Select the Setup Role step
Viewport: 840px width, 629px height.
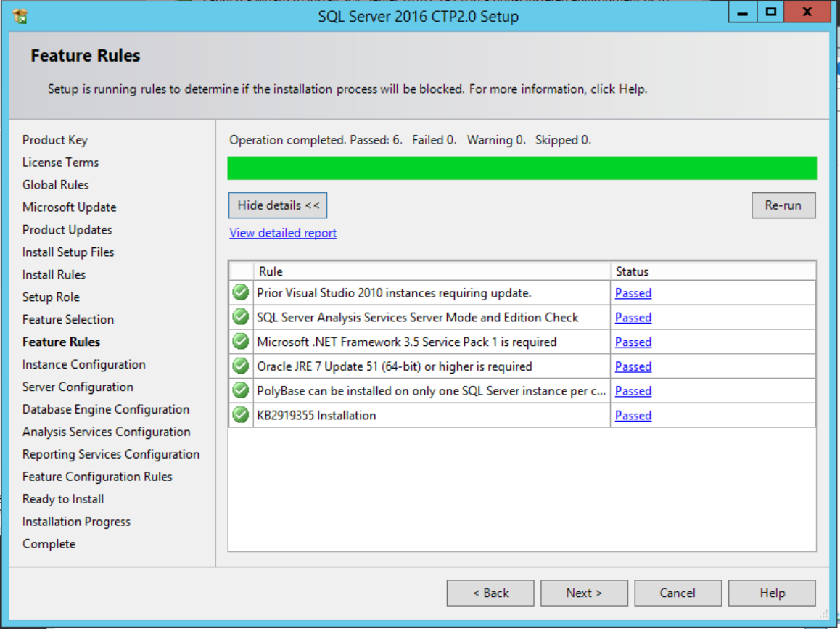point(51,297)
